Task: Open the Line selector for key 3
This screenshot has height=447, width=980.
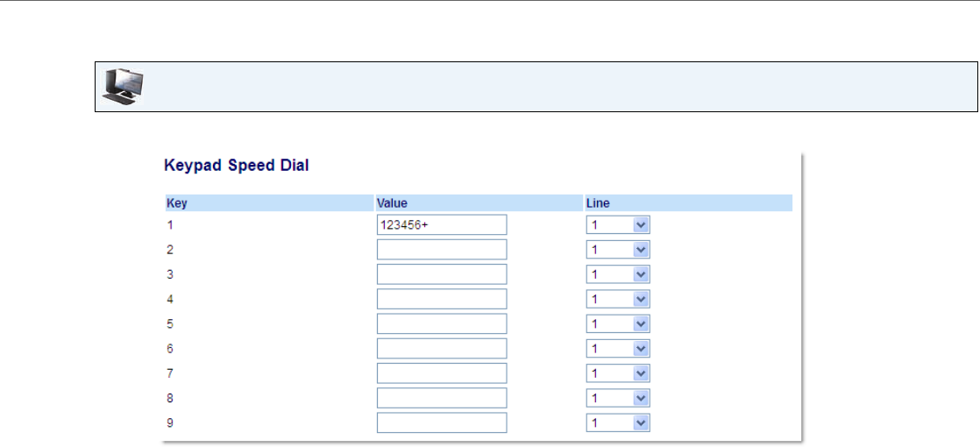Action: [618, 274]
